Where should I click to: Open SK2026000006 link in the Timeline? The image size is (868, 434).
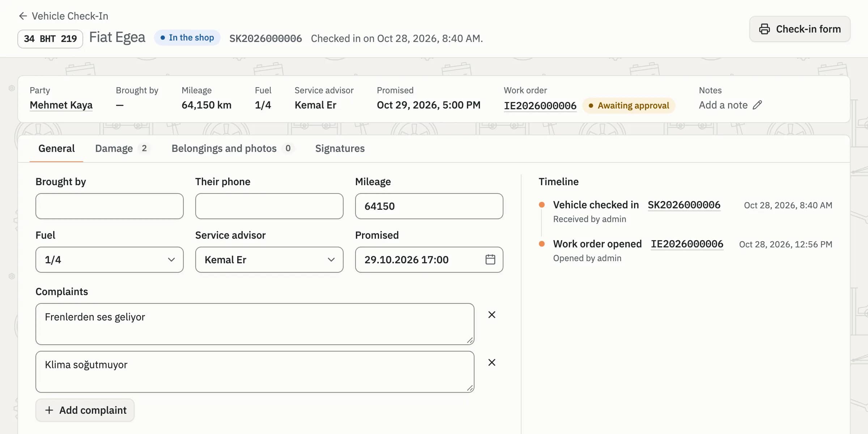point(684,205)
